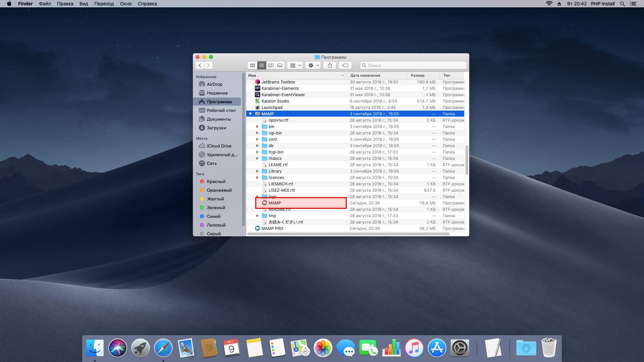Expand the bin folder

257,127
